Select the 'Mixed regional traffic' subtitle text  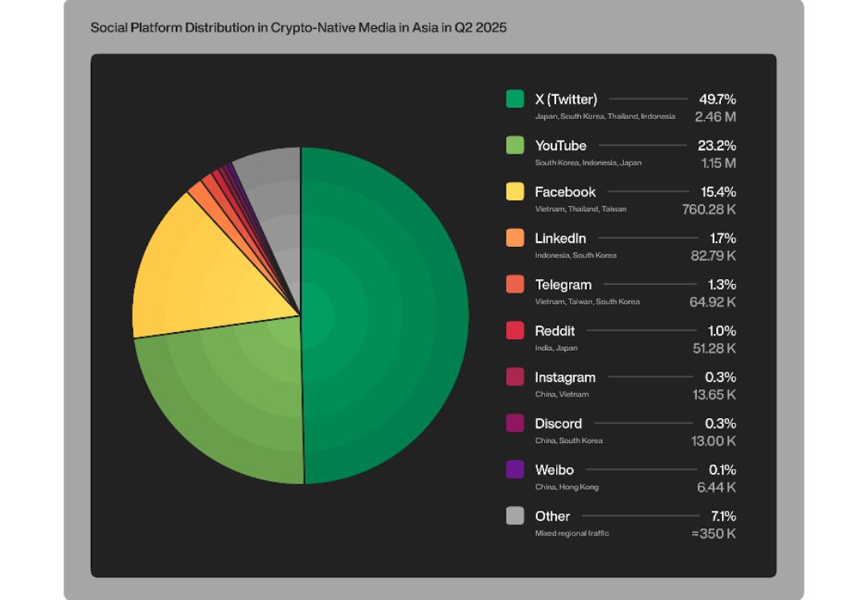[x=571, y=533]
